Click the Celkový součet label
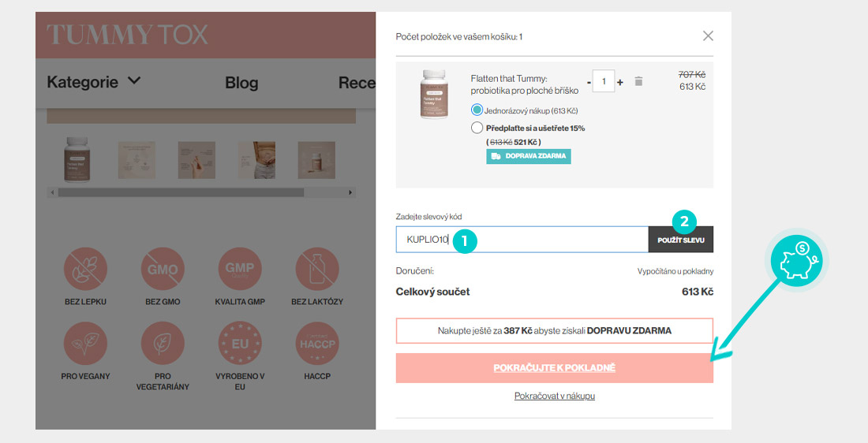 (432, 292)
